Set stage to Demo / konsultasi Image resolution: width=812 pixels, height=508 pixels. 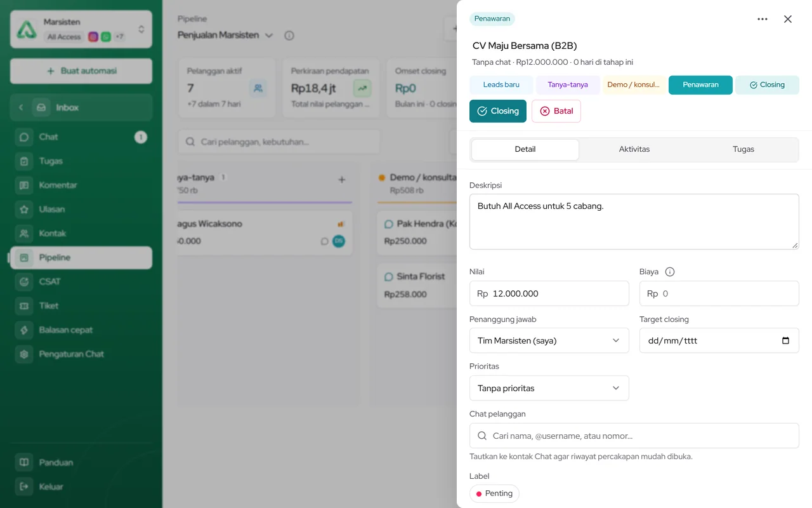634,85
